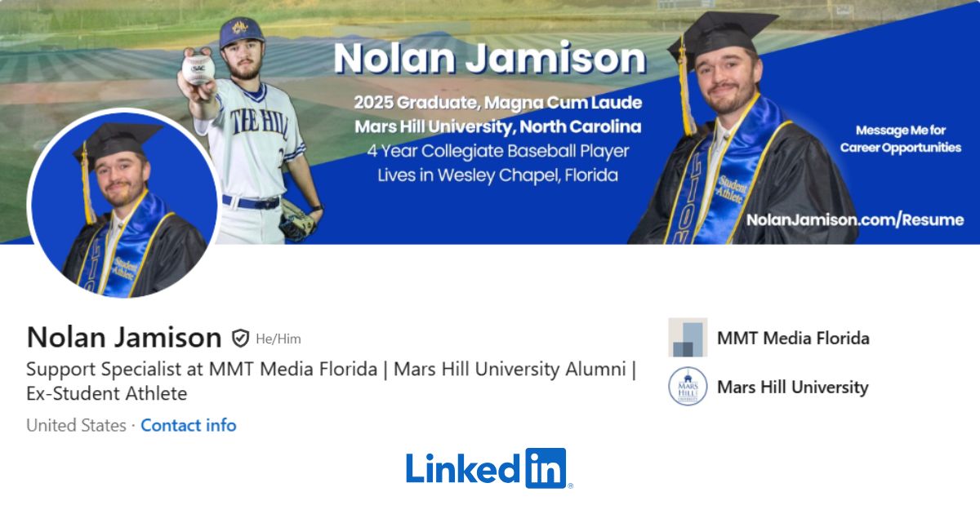Viewport: 980px width, 514px height.
Task: Open the circular profile photo
Action: click(124, 204)
